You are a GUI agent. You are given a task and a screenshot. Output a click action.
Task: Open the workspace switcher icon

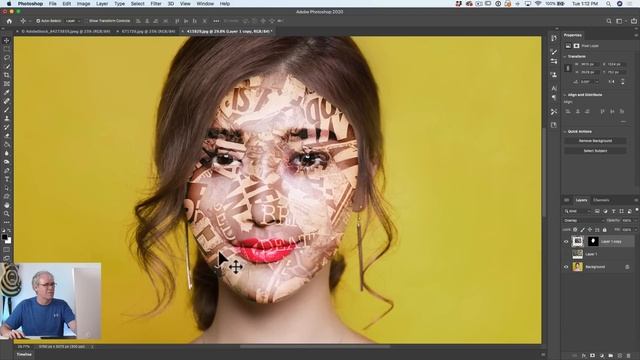click(620, 21)
